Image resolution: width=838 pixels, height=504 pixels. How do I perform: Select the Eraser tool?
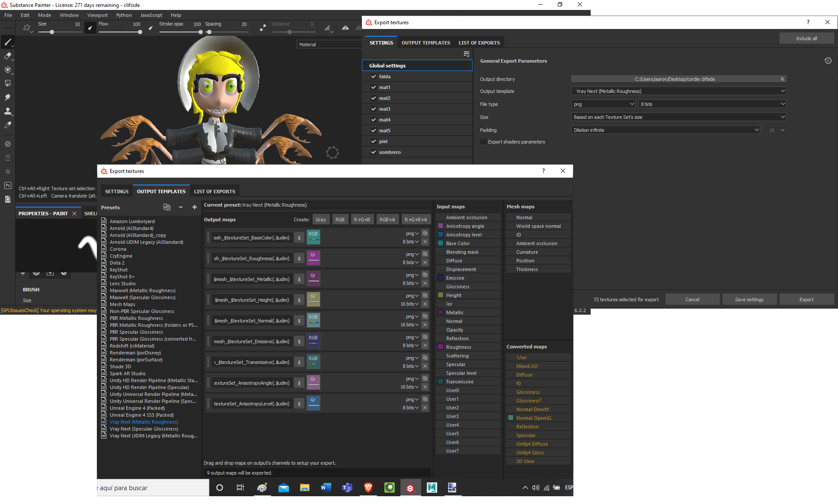[x=8, y=56]
